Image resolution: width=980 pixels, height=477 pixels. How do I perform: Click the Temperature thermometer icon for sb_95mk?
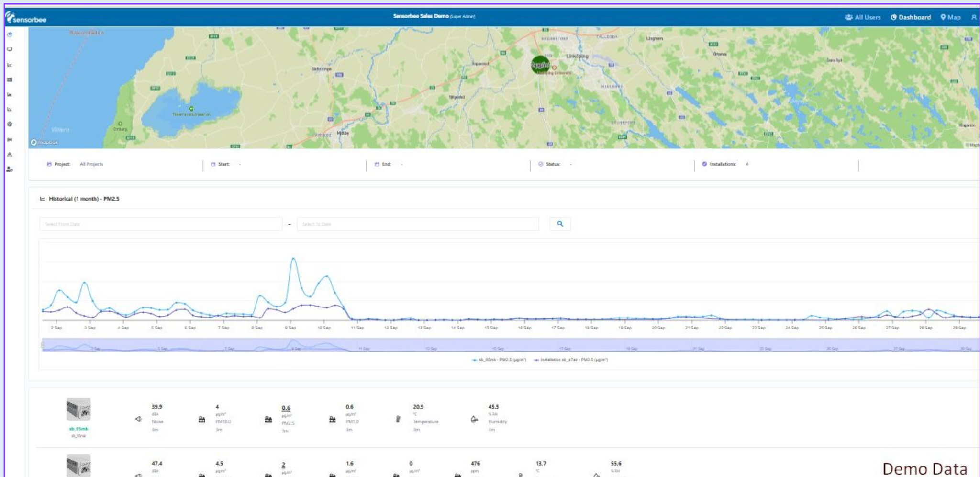(x=398, y=419)
